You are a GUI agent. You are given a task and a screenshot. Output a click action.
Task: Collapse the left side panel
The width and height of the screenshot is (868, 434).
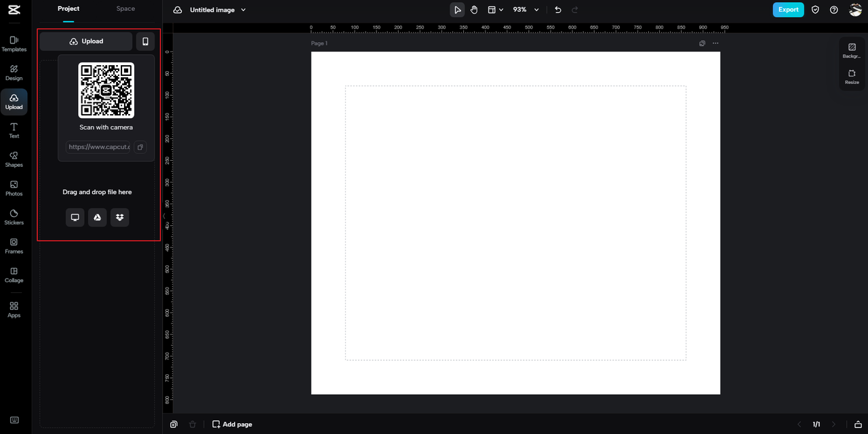(x=163, y=216)
